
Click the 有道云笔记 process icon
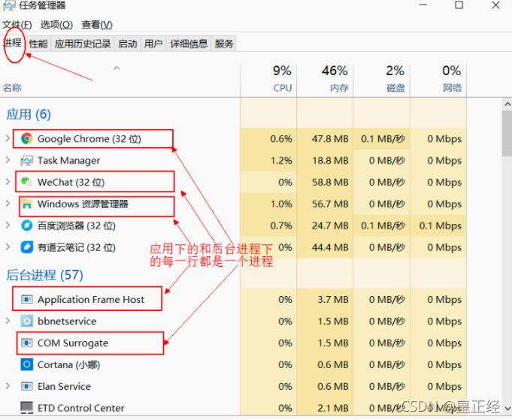[x=26, y=247]
